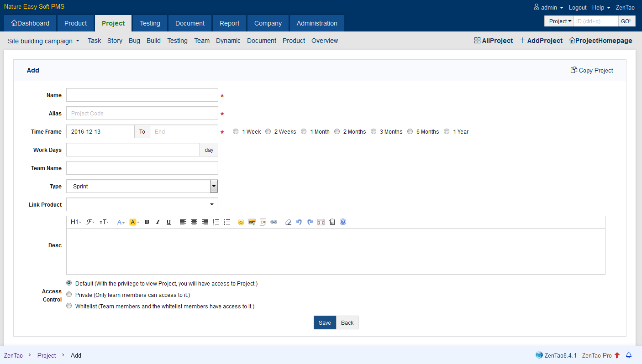Click the Copy Project link
642x364 pixels.
(592, 70)
